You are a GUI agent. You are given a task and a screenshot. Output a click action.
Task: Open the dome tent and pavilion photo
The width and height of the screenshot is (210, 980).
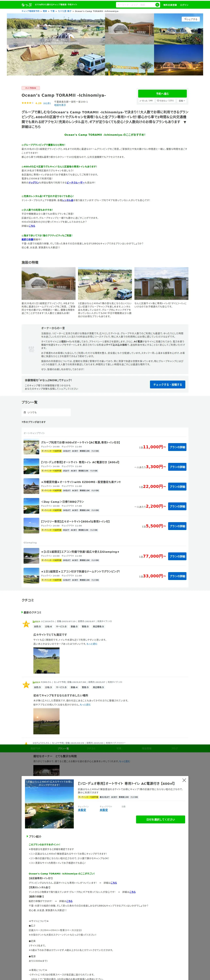coord(129,29)
